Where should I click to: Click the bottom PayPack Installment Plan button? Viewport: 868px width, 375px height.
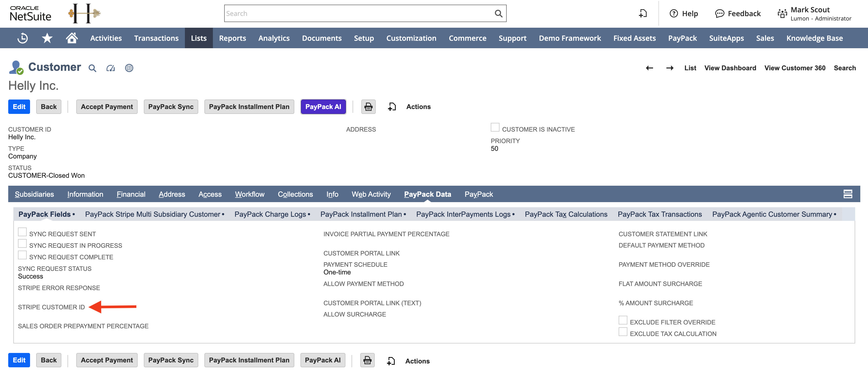[249, 360]
